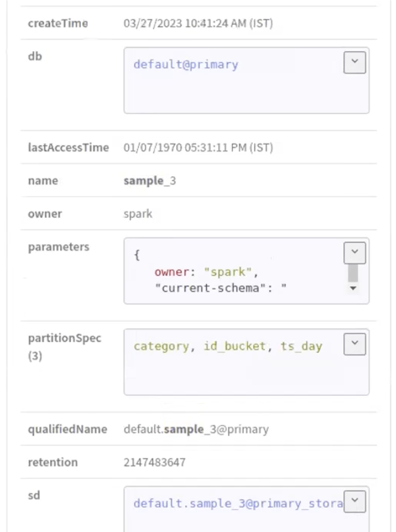The width and height of the screenshot is (396, 532).
Task: Expand the sd field chevron button
Action: 354,501
